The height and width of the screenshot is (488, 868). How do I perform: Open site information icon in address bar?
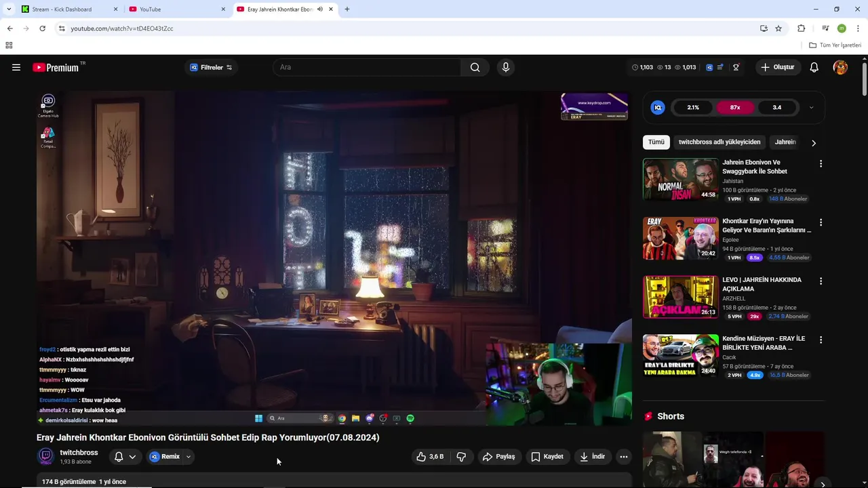pyautogui.click(x=62, y=28)
